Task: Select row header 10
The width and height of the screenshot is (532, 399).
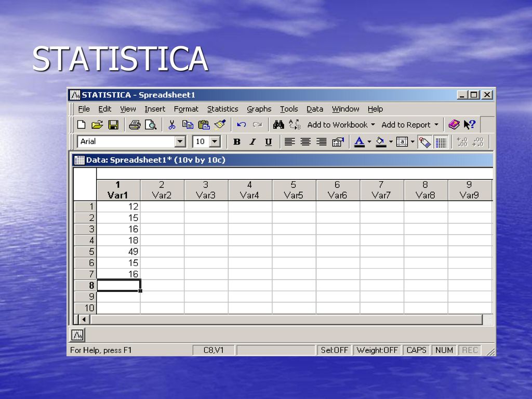Action: point(85,308)
